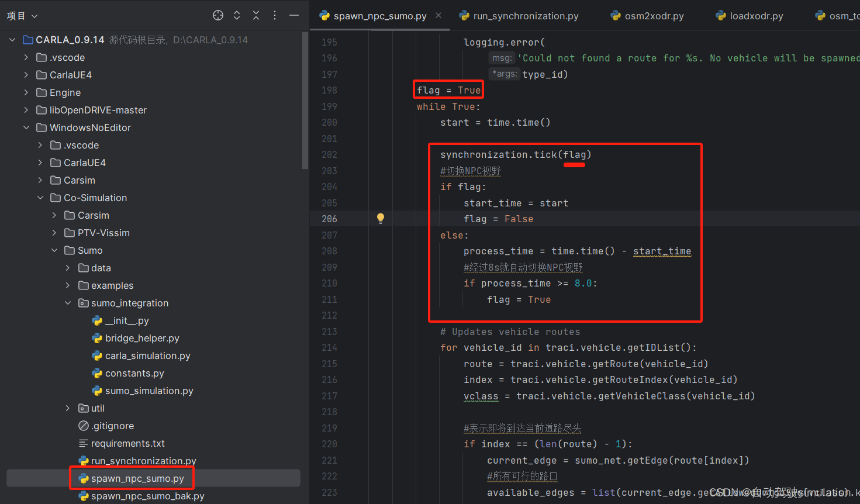Close the spawn_npc_sumo.py editor tab

coord(438,16)
